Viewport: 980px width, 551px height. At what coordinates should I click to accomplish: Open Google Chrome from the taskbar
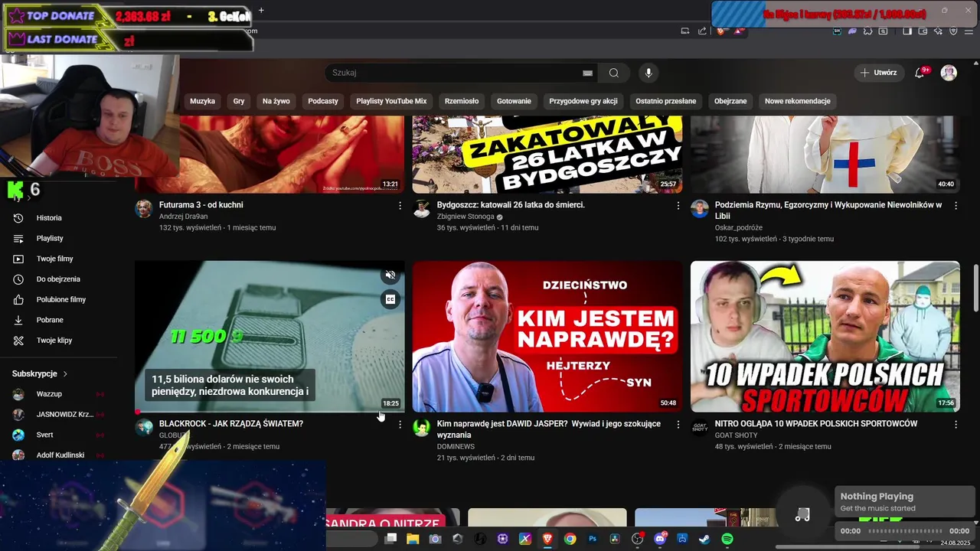tap(570, 539)
